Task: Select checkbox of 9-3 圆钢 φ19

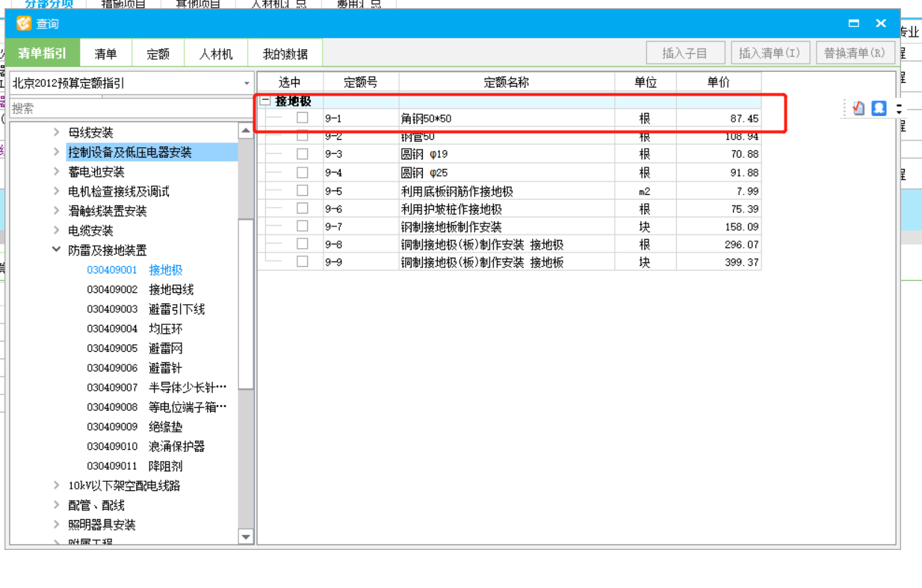Action: [x=302, y=154]
